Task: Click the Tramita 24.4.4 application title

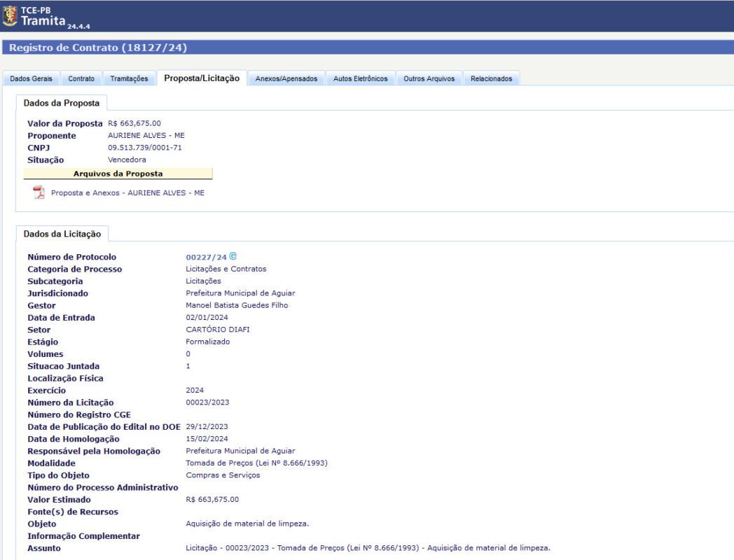Action: click(x=55, y=22)
